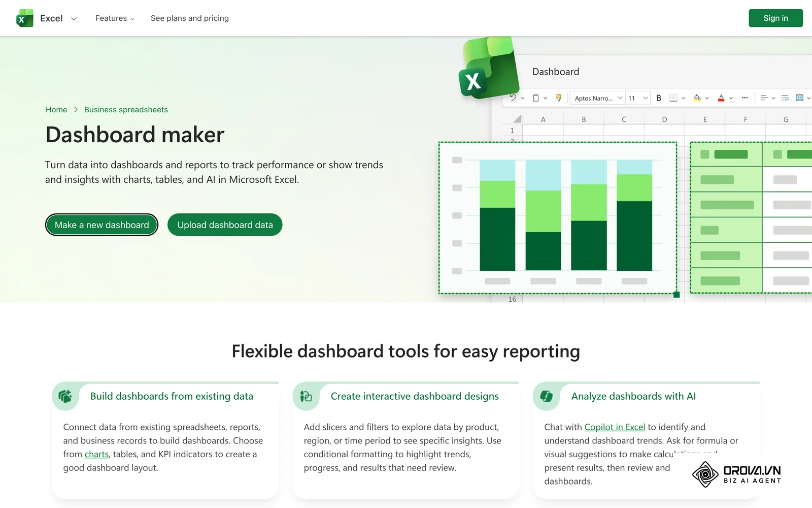Toggle the Bold B icon
The width and height of the screenshot is (812, 508).
pyautogui.click(x=659, y=98)
